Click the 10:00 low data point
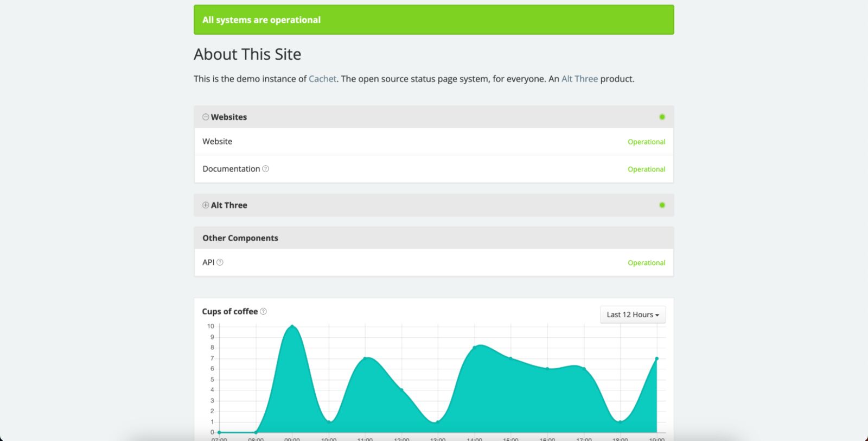 point(329,422)
